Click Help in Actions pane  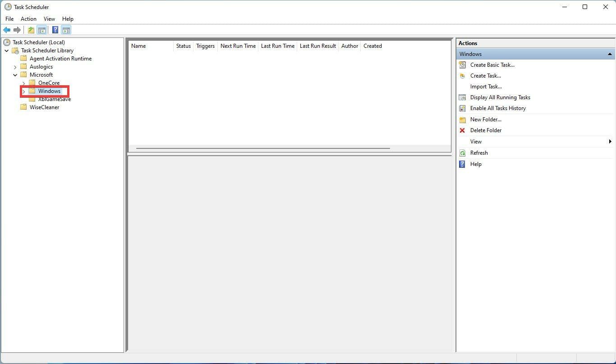click(476, 164)
